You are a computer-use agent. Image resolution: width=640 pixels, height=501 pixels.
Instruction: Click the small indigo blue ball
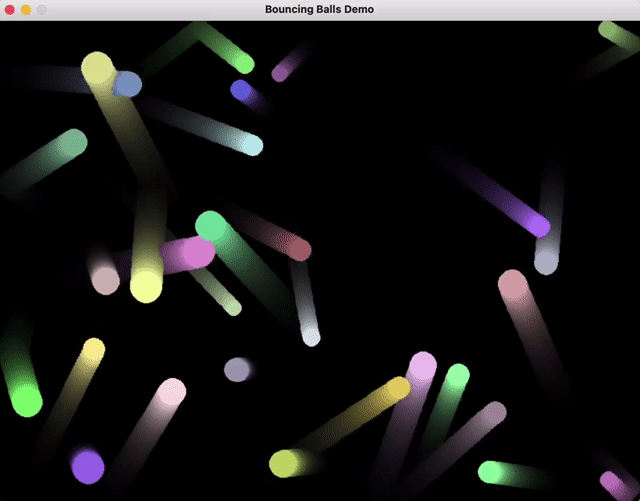click(241, 90)
